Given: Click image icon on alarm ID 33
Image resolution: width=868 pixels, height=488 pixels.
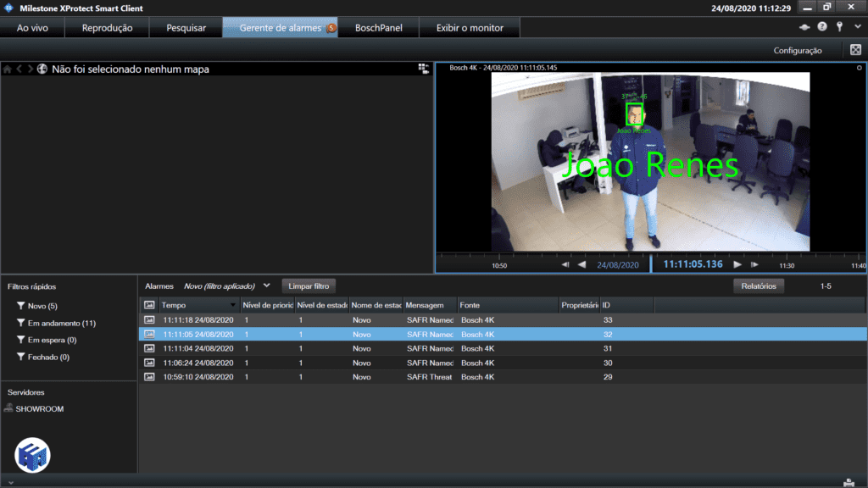Looking at the screenshot, I should pos(149,320).
